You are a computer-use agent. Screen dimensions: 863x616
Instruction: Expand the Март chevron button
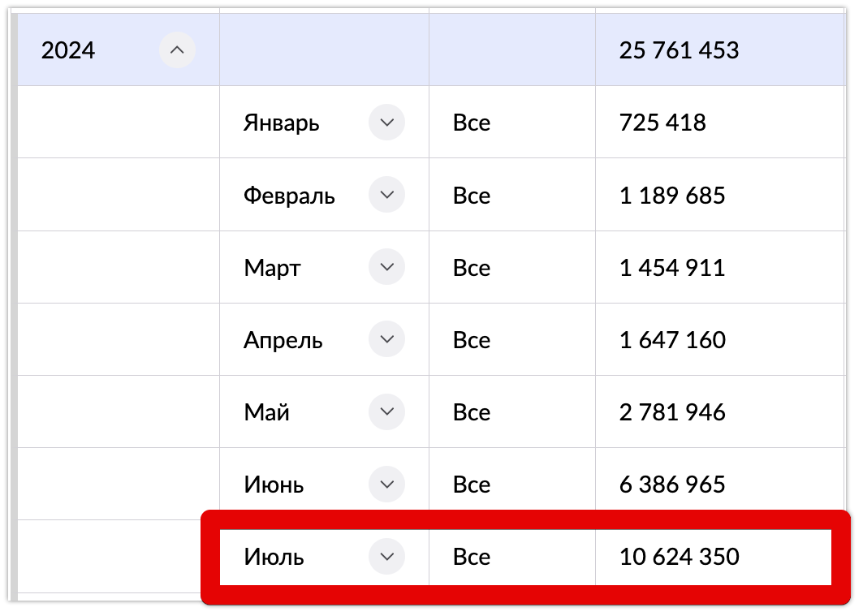387,267
